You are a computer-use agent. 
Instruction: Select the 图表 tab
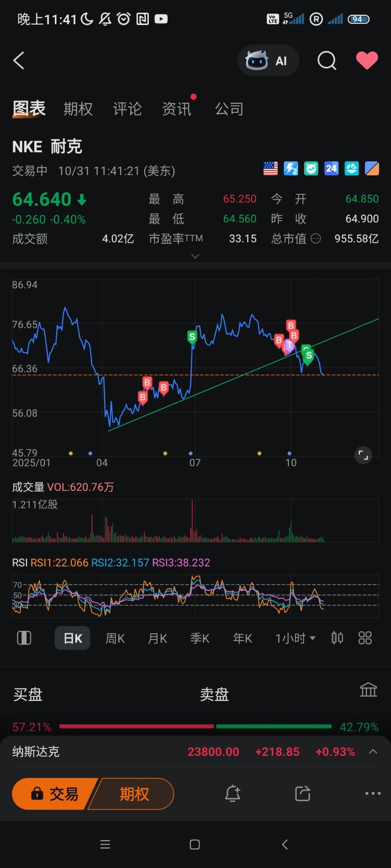click(29, 108)
